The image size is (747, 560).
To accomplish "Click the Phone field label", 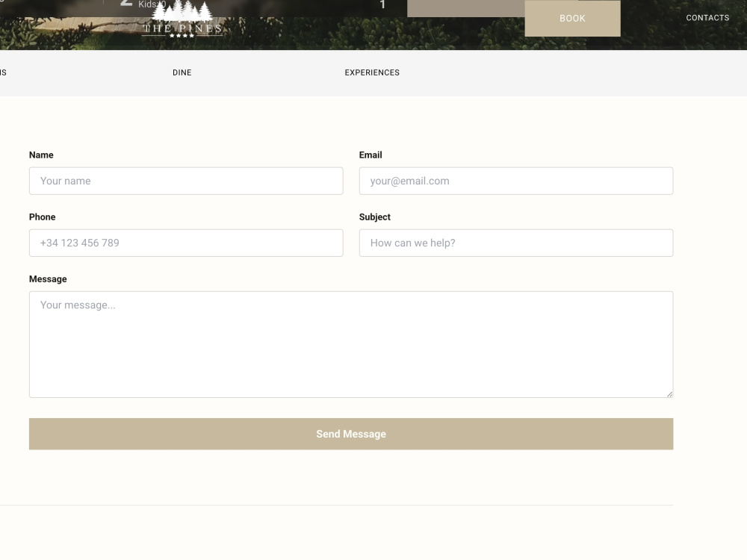I will click(43, 217).
